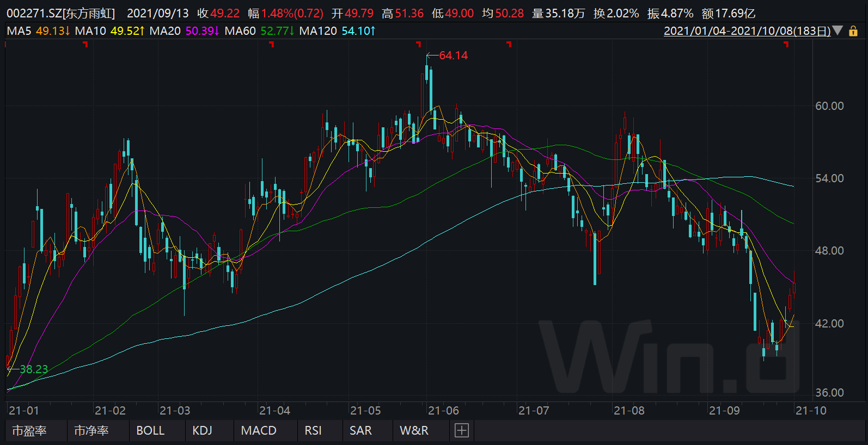868x445 pixels.
Task: Click the red event marker above 21-10
Action: (786, 44)
